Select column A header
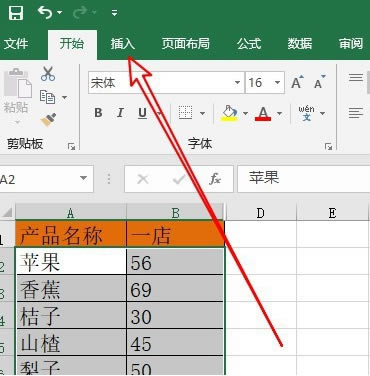This screenshot has width=370, height=376. pyautogui.click(x=71, y=212)
